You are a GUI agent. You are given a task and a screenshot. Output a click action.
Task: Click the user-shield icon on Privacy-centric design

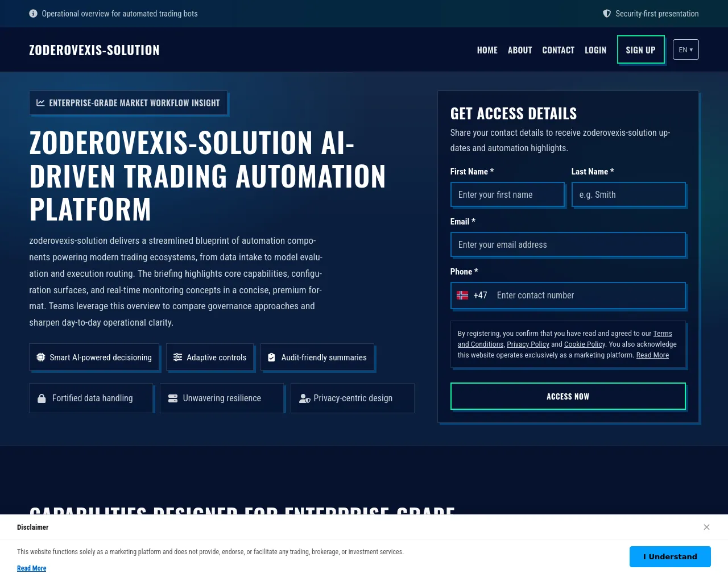(305, 398)
